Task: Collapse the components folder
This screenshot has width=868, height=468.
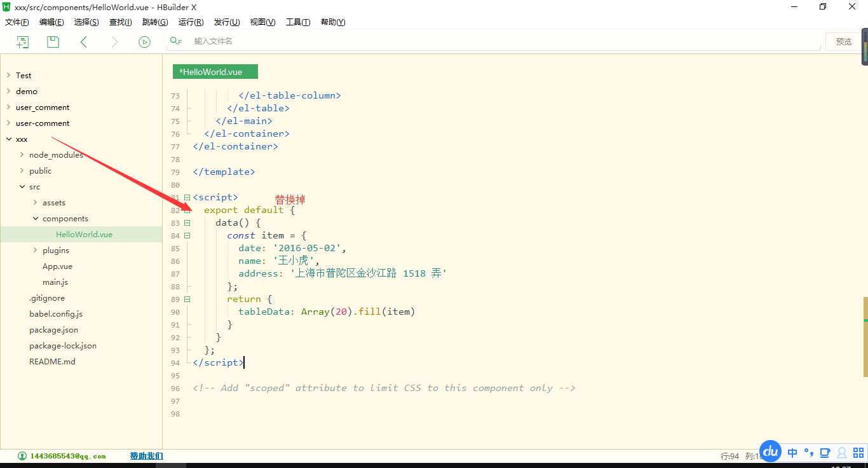Action: coord(35,218)
